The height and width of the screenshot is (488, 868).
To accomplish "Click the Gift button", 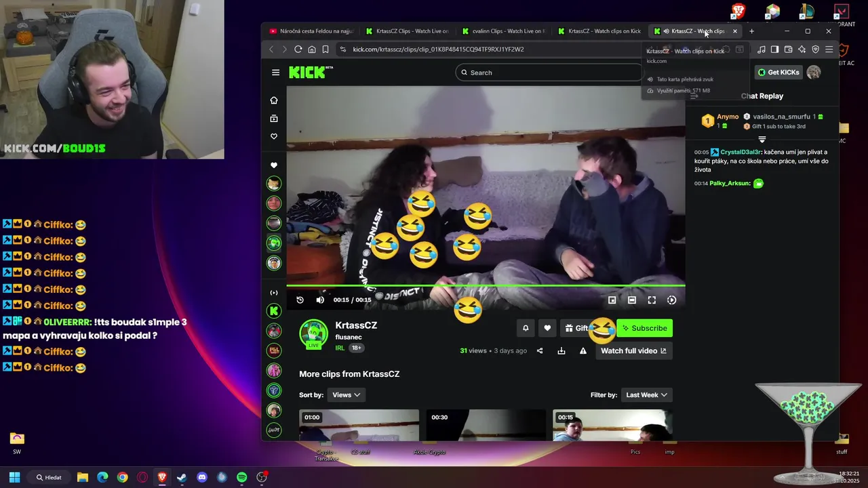I will (x=576, y=328).
